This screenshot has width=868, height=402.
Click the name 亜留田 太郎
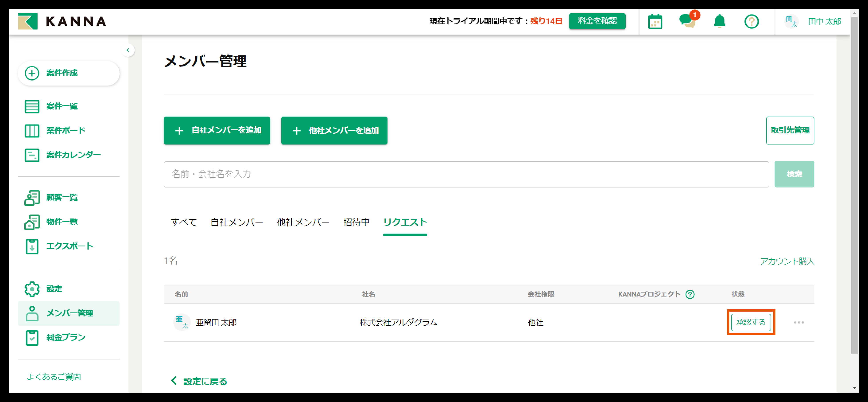(216, 322)
